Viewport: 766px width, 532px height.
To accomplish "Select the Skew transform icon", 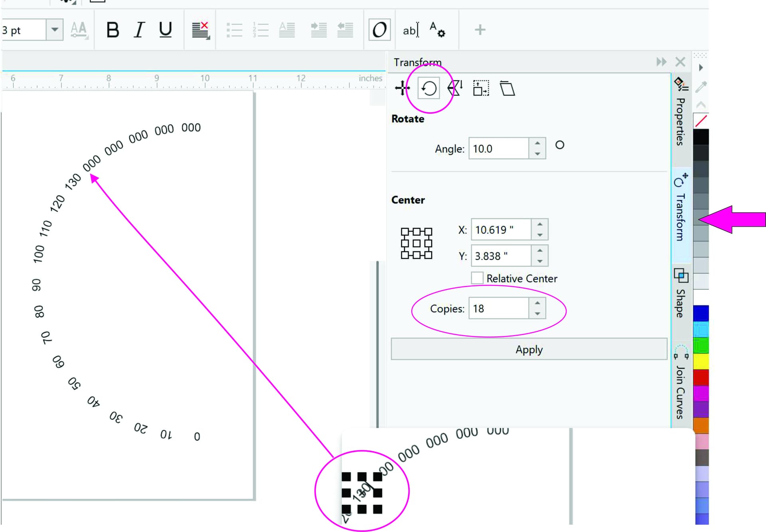I will 507,88.
